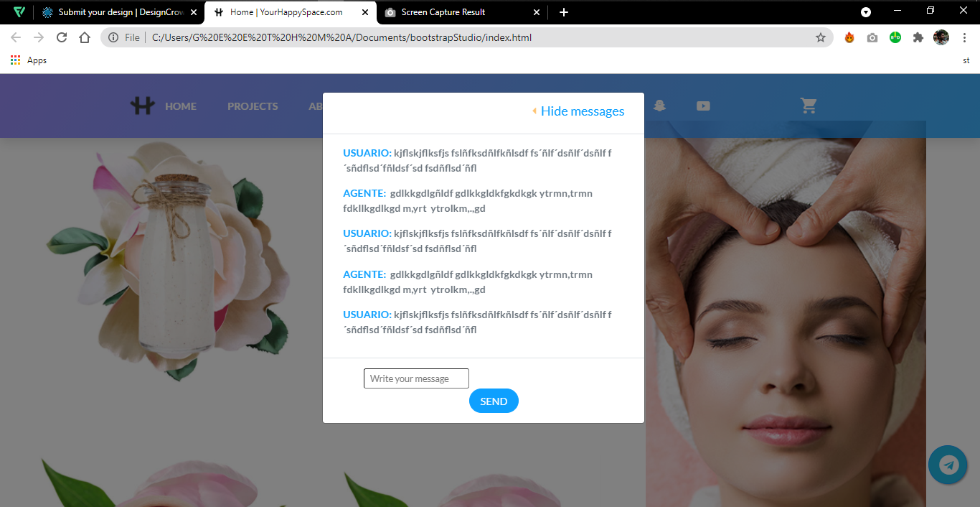Click the green circular extension icon

pos(895,37)
